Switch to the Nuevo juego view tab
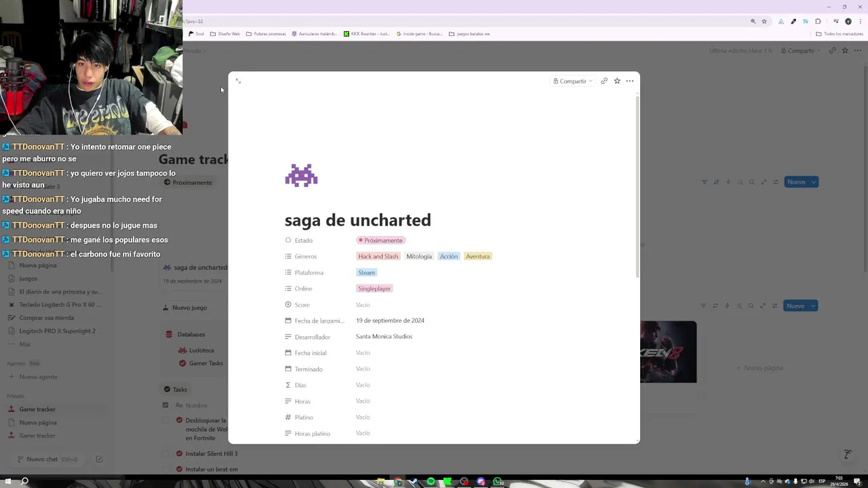Screen dimensions: 868x488 (x=185, y=308)
